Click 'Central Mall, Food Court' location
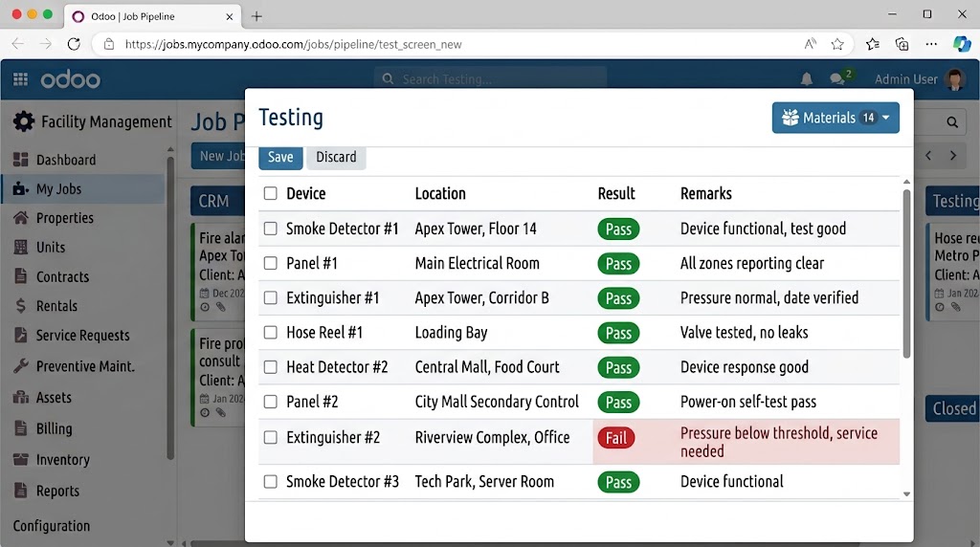 click(x=487, y=367)
